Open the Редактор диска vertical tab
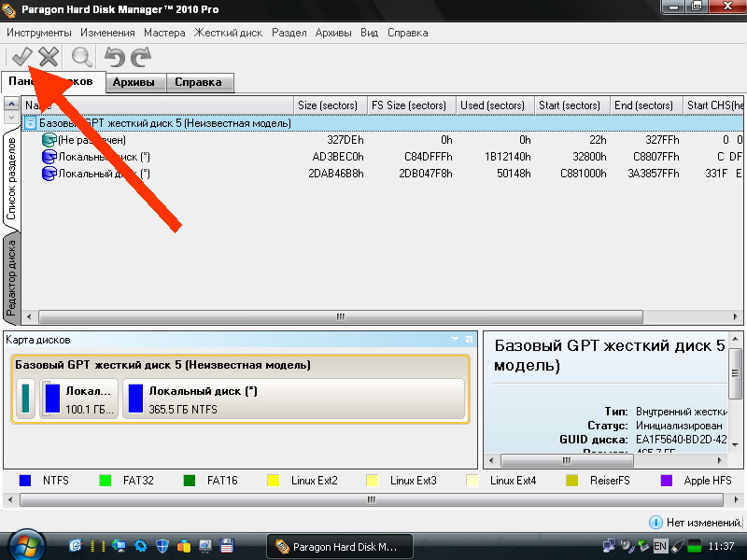The height and width of the screenshot is (560, 747). coord(11,275)
